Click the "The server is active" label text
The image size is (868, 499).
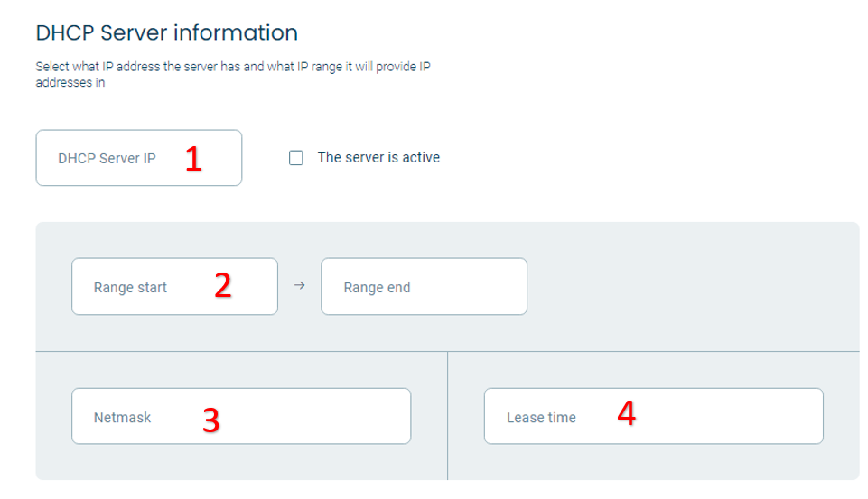378,158
